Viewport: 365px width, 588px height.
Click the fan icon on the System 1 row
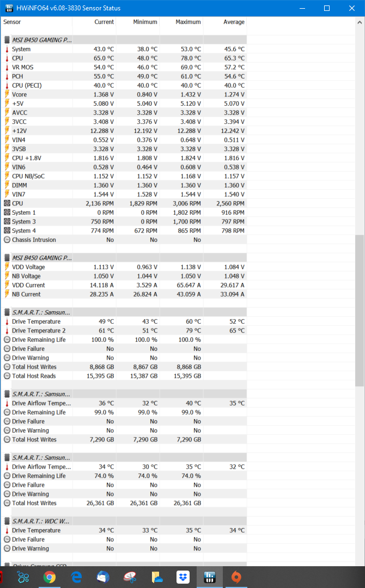coord(7,212)
